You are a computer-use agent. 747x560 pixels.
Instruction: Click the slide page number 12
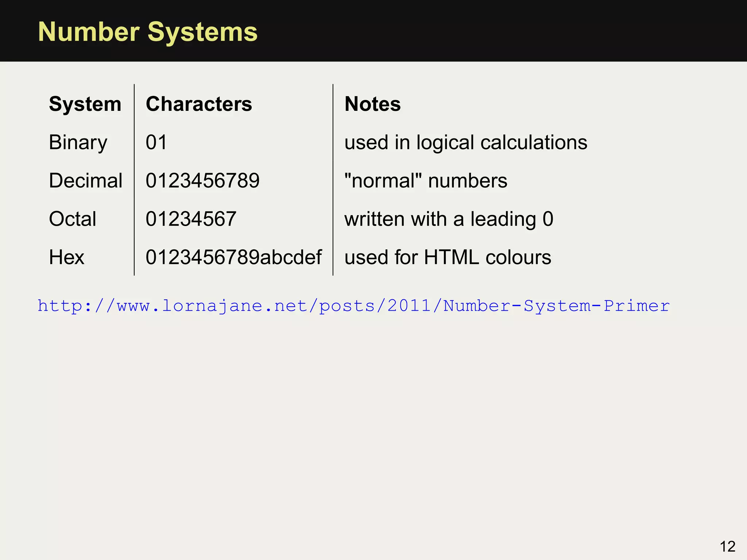[727, 547]
